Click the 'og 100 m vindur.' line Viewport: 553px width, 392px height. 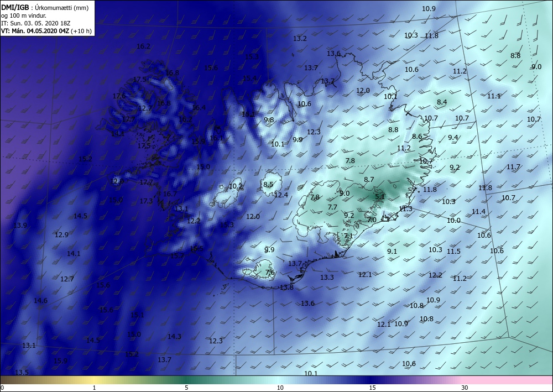(x=24, y=15)
